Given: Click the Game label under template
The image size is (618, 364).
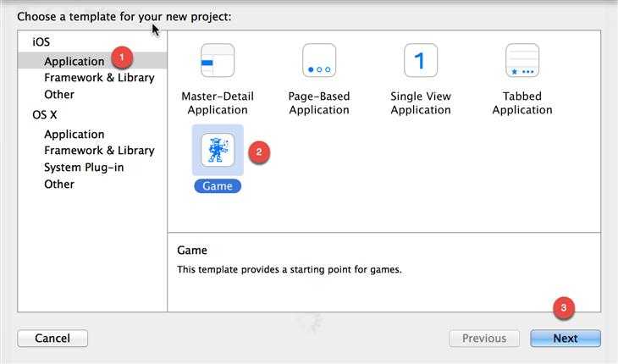Looking at the screenshot, I should [x=218, y=185].
